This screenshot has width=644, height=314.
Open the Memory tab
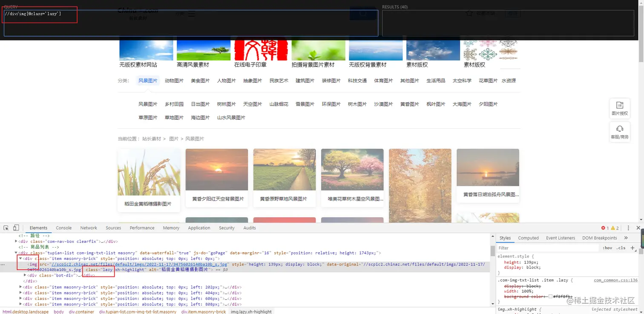pyautogui.click(x=171, y=228)
